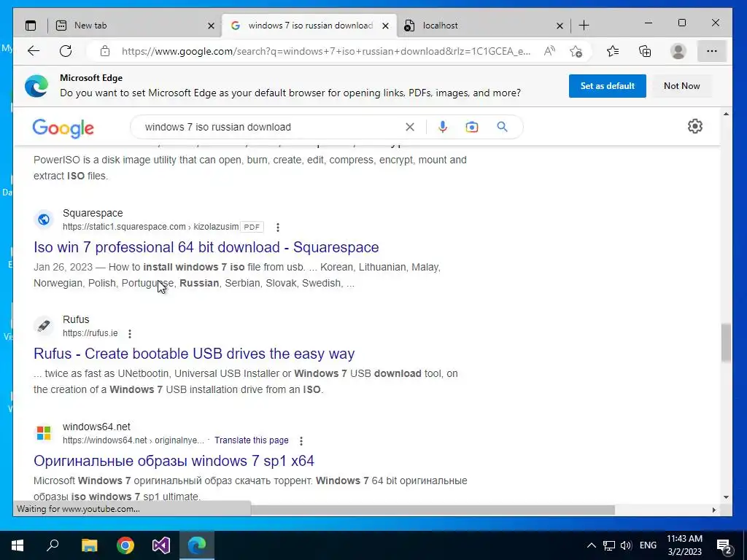Select the windows 7 iso russian download tab
The image size is (747, 560).
(x=311, y=26)
